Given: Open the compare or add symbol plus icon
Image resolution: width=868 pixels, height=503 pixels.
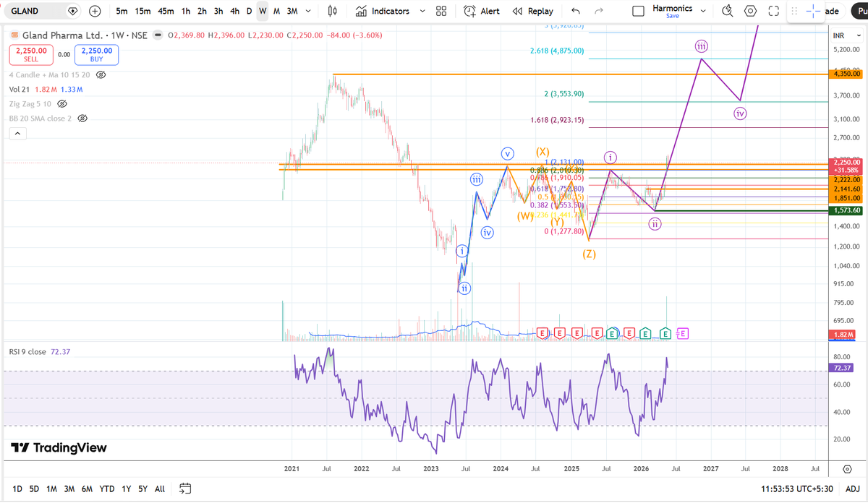Looking at the screenshot, I should pyautogui.click(x=95, y=11).
